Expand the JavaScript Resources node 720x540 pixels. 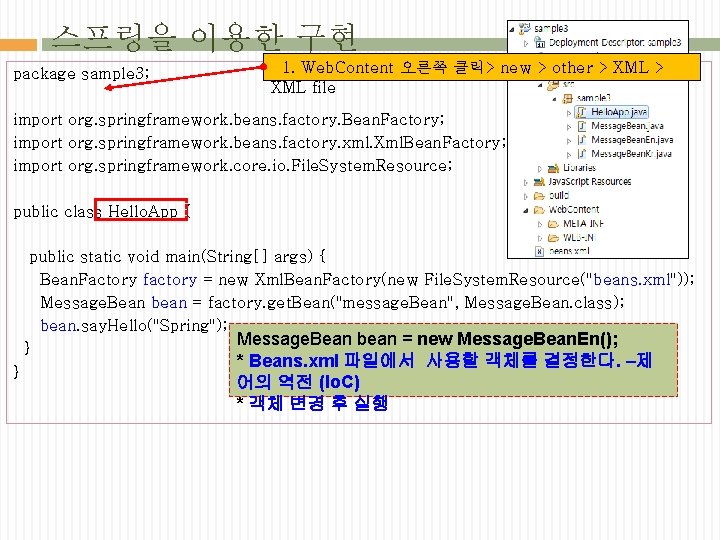(526, 183)
